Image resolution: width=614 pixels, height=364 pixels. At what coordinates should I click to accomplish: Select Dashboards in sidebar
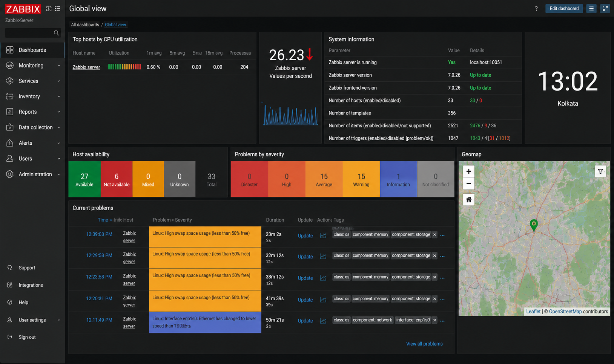pyautogui.click(x=32, y=50)
